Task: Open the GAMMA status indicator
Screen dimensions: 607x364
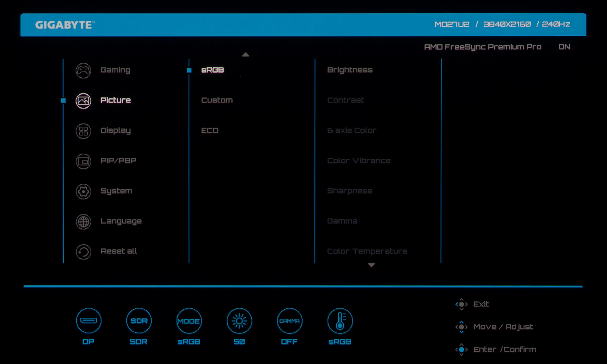Action: tap(289, 321)
